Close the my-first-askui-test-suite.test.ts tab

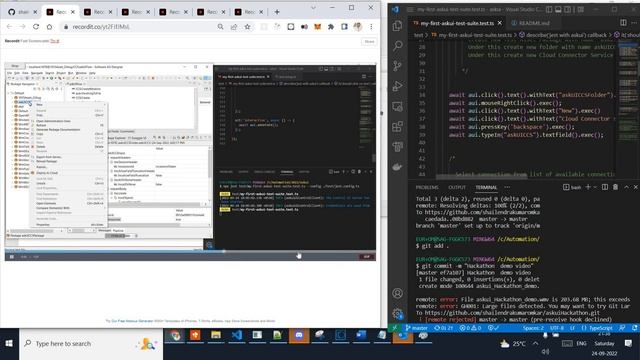point(500,23)
